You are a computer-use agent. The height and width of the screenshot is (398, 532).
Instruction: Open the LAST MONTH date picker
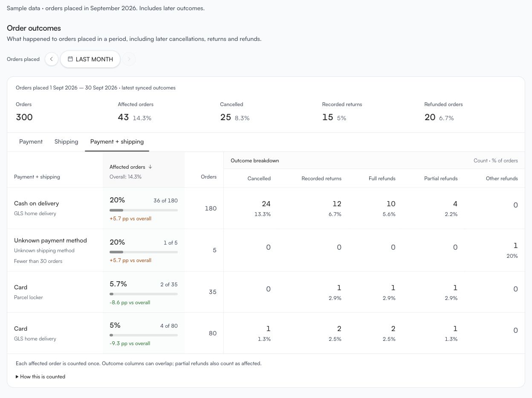90,59
